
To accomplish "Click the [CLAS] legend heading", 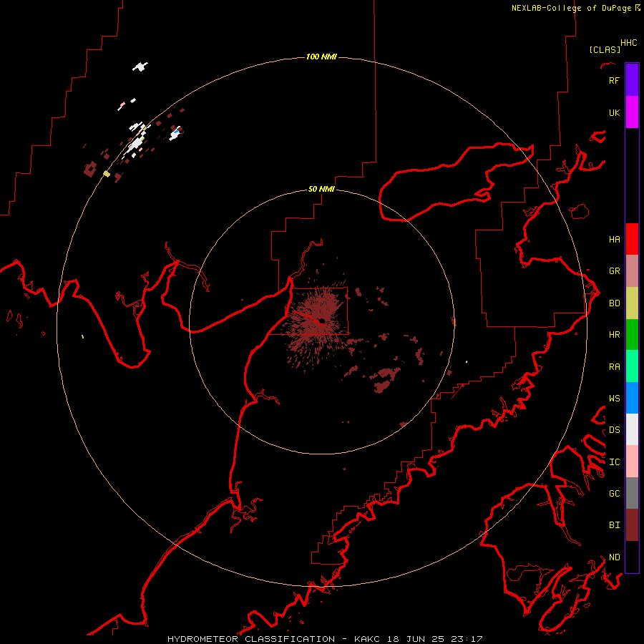I will coord(605,49).
